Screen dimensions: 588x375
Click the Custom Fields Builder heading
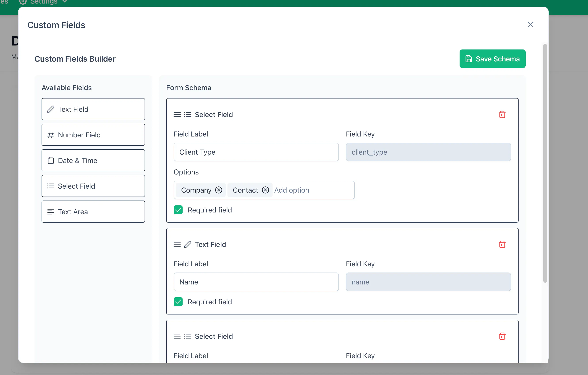75,59
